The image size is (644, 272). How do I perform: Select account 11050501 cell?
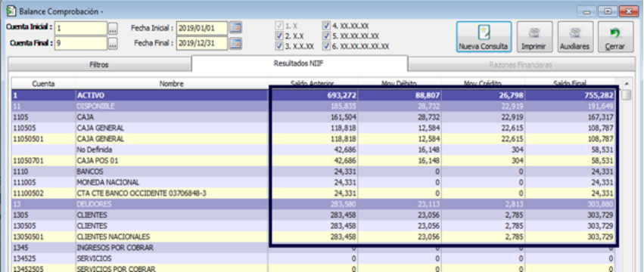44,139
